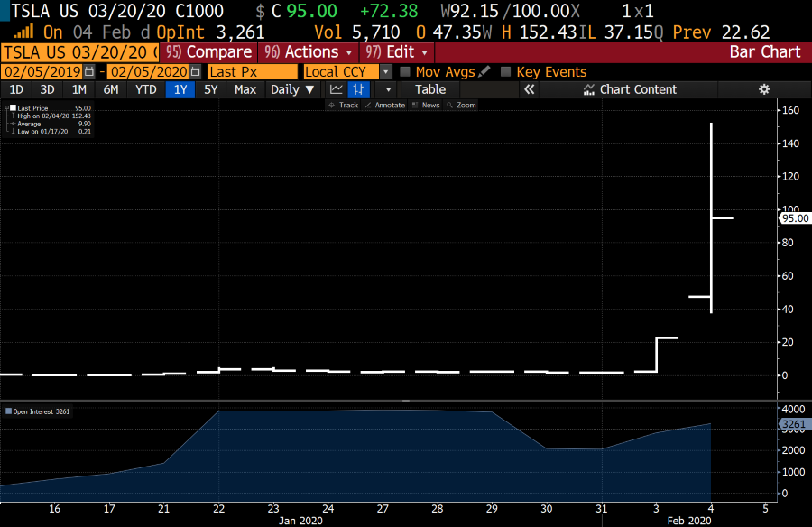Image resolution: width=812 pixels, height=527 pixels.
Task: Open the 95) Compare function
Action: (208, 51)
